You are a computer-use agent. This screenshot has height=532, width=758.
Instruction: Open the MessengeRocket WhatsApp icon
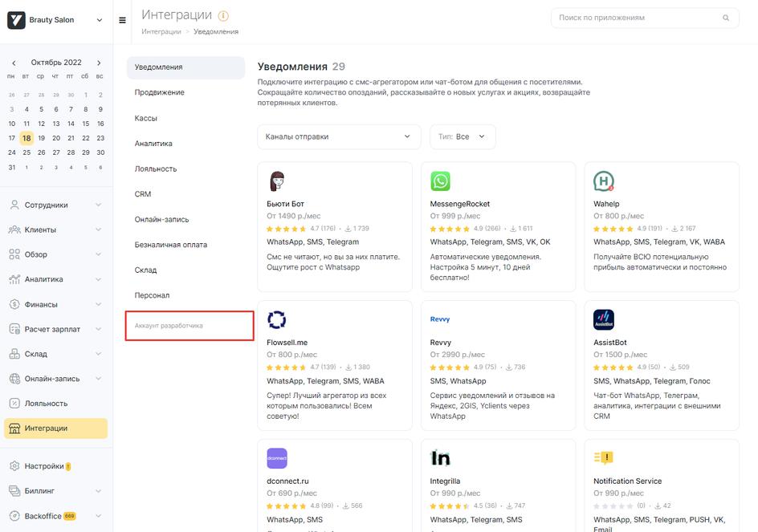click(x=440, y=181)
